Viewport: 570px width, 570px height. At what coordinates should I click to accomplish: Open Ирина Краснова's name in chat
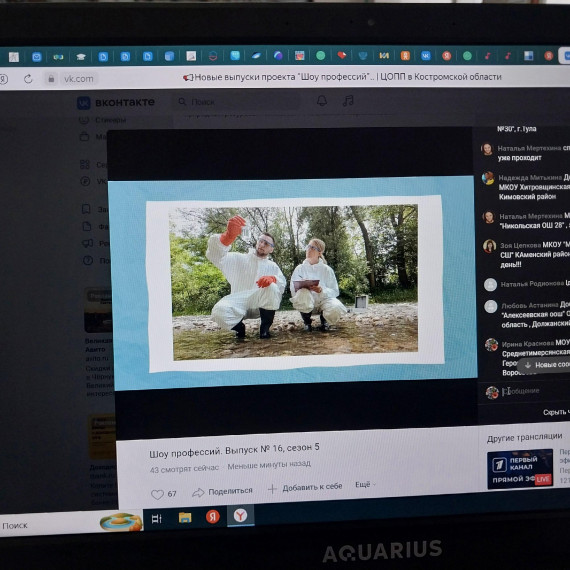click(x=527, y=344)
